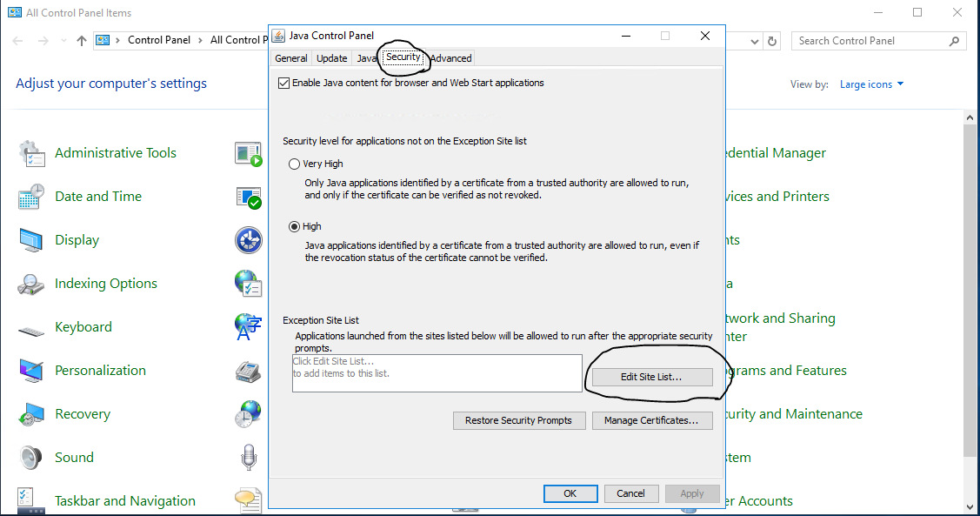
Task: Open the recent locations dropdown beside forward arrow
Action: coord(63,41)
